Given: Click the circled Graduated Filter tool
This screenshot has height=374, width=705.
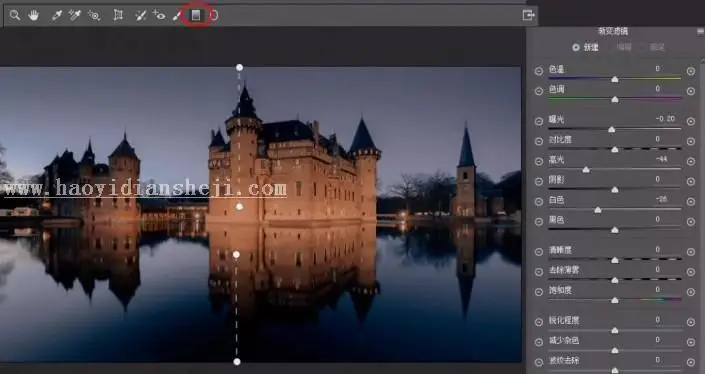Looking at the screenshot, I should click(196, 15).
